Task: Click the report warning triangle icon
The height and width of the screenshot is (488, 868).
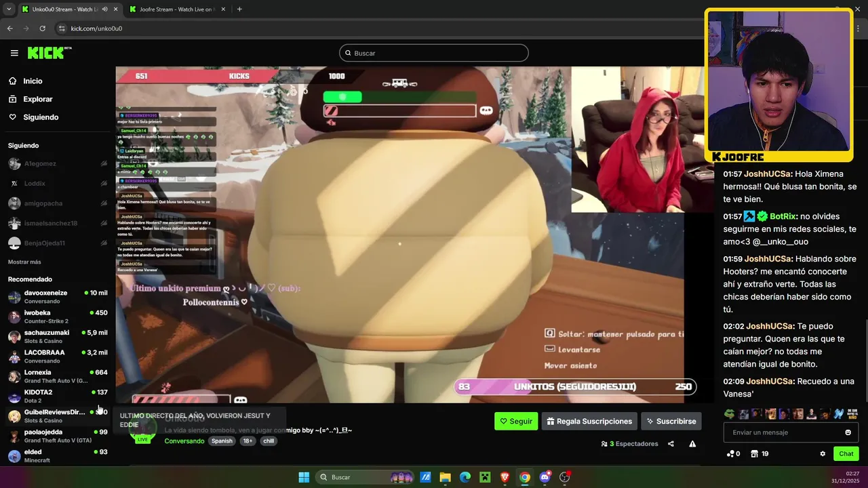Action: [x=692, y=444]
